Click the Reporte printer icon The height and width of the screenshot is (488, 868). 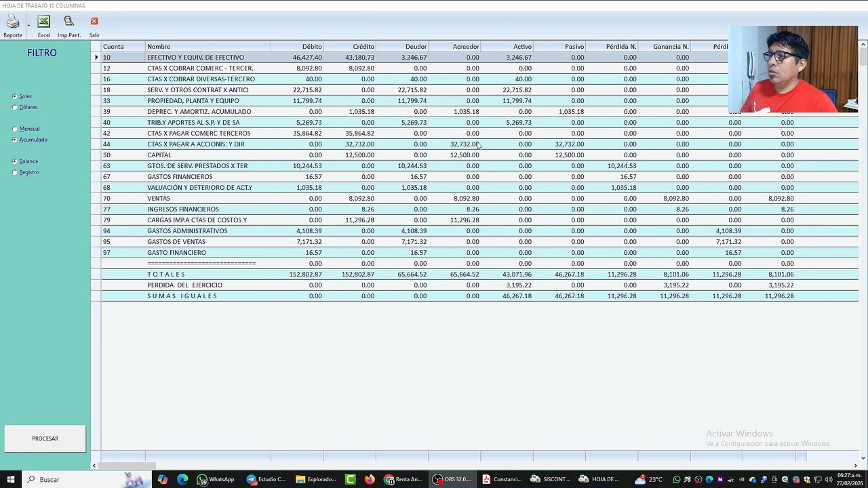13,26
